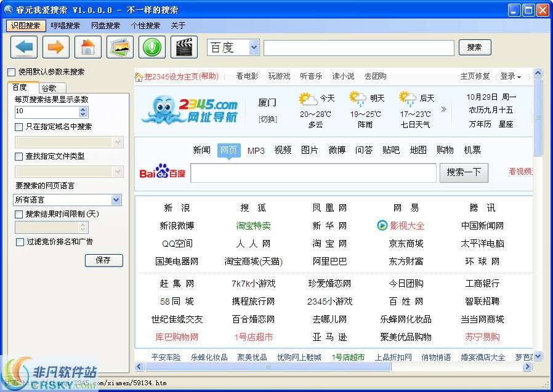Increase results per page with up arrow
Viewport: 553px width, 392px height.
[83, 110]
